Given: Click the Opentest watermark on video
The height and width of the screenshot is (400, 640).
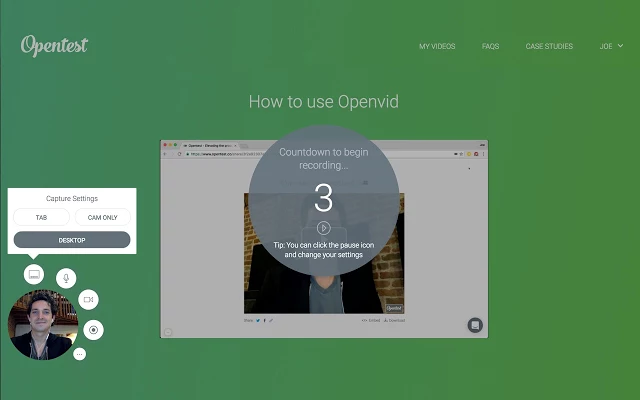Looking at the screenshot, I should pyautogui.click(x=394, y=308).
